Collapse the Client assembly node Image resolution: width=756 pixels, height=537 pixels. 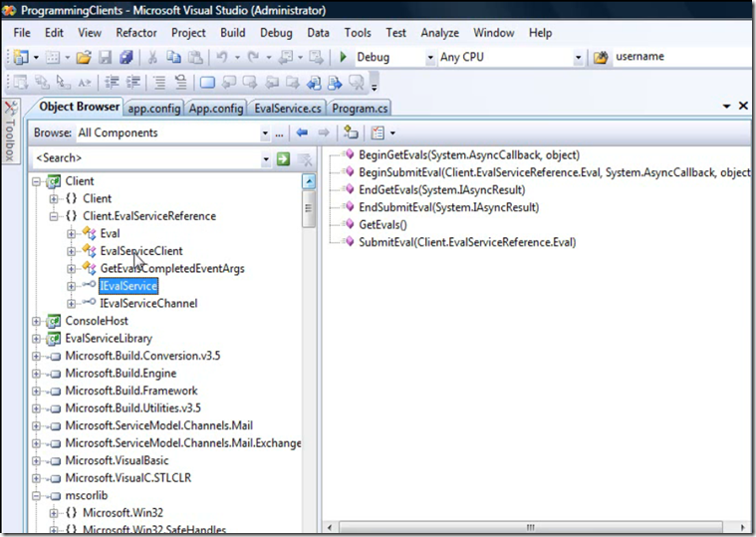(36, 181)
